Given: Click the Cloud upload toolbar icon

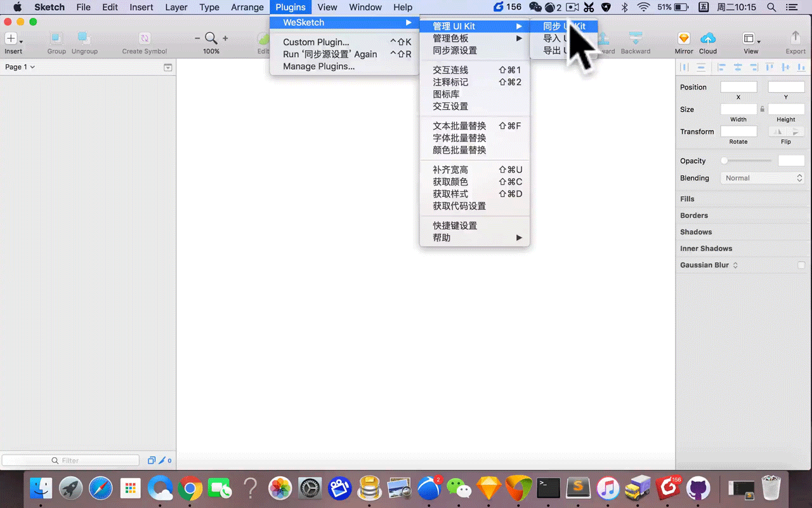Looking at the screenshot, I should click(x=708, y=39).
